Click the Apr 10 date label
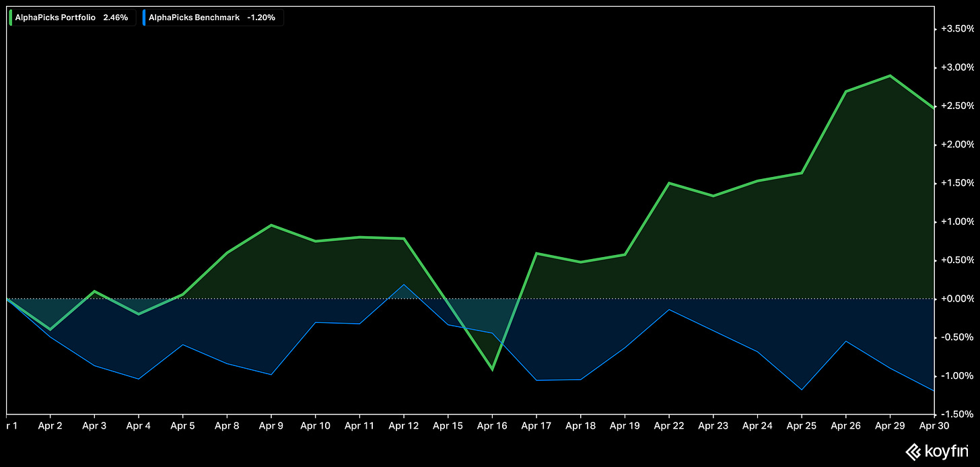 pyautogui.click(x=315, y=426)
